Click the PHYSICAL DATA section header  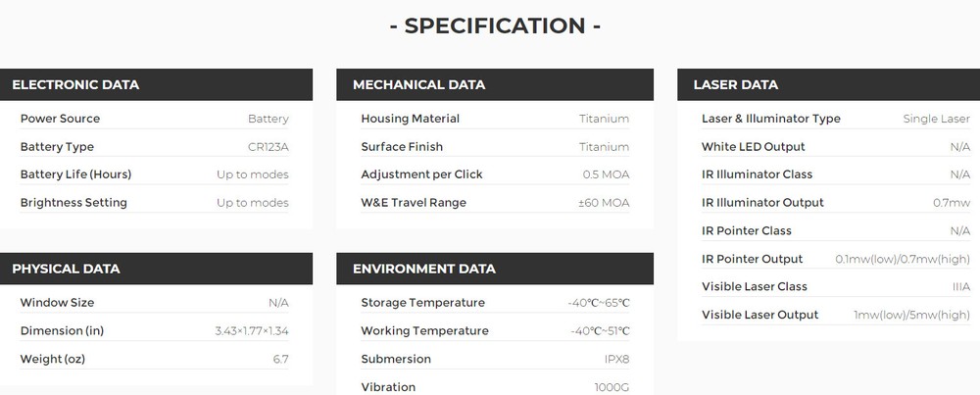66,269
